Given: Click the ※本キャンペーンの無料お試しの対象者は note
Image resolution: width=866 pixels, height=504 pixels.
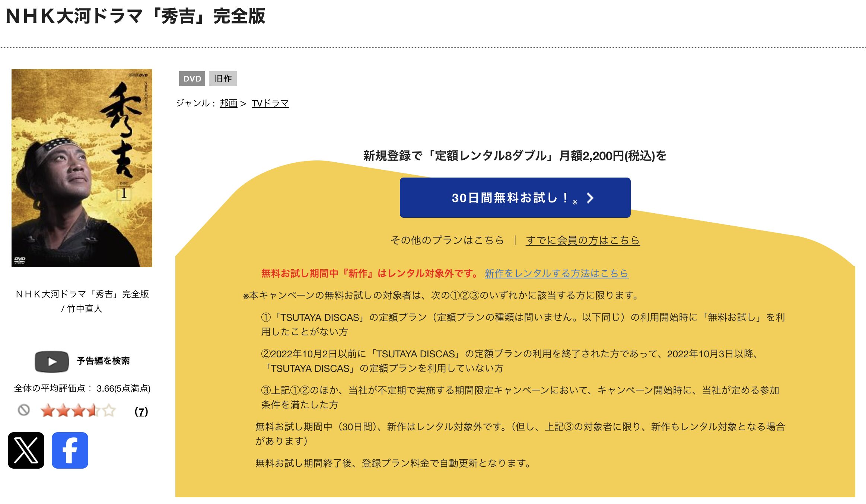Looking at the screenshot, I should 442,295.
